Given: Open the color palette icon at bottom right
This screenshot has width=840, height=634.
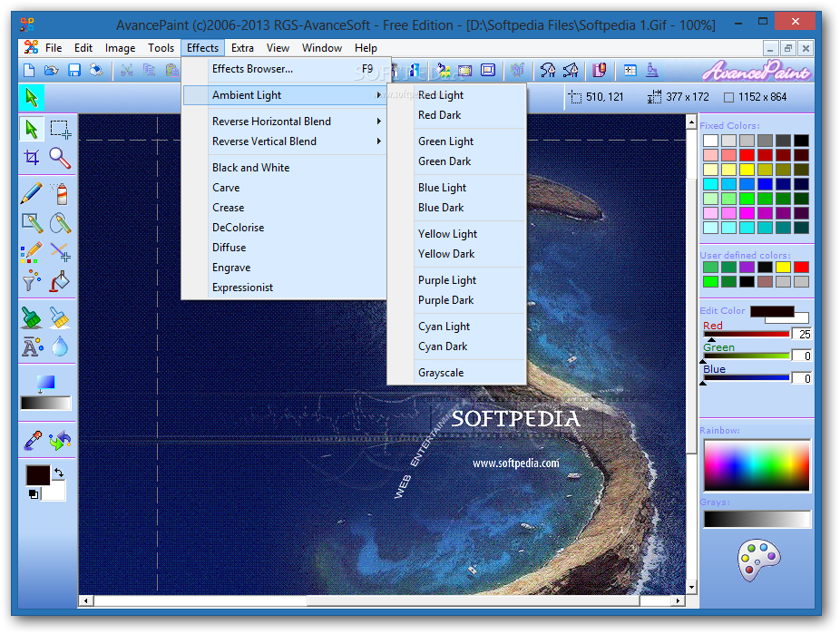Looking at the screenshot, I should click(x=758, y=560).
